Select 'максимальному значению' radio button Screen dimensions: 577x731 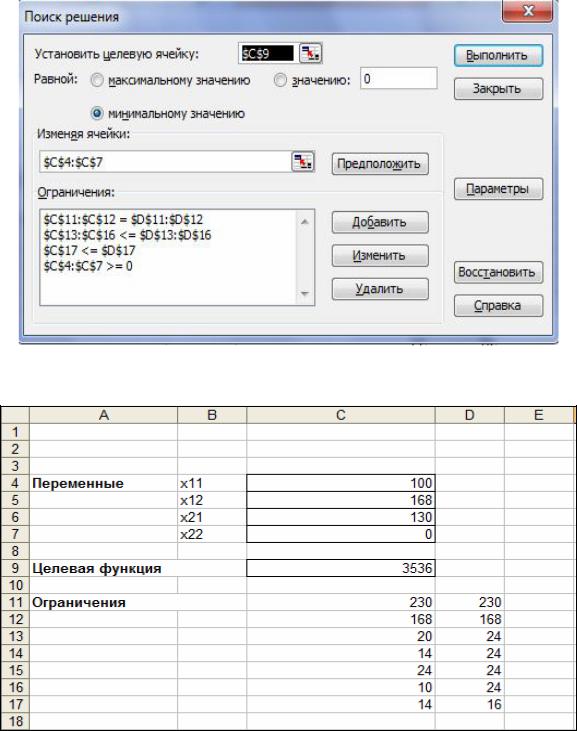point(96,81)
